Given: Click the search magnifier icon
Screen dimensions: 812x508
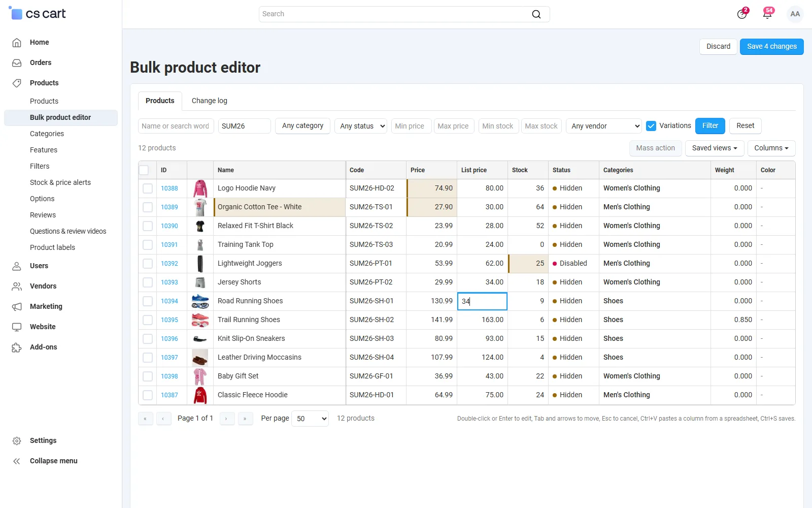Looking at the screenshot, I should click(536, 14).
